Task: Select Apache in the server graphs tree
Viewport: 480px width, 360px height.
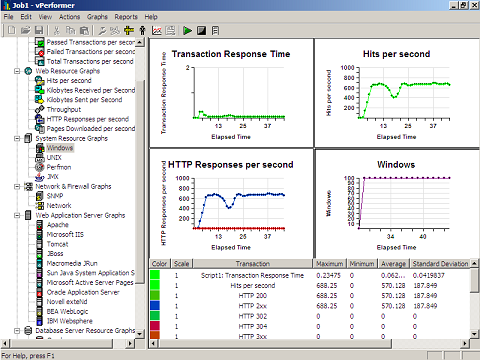Action: coord(58,225)
